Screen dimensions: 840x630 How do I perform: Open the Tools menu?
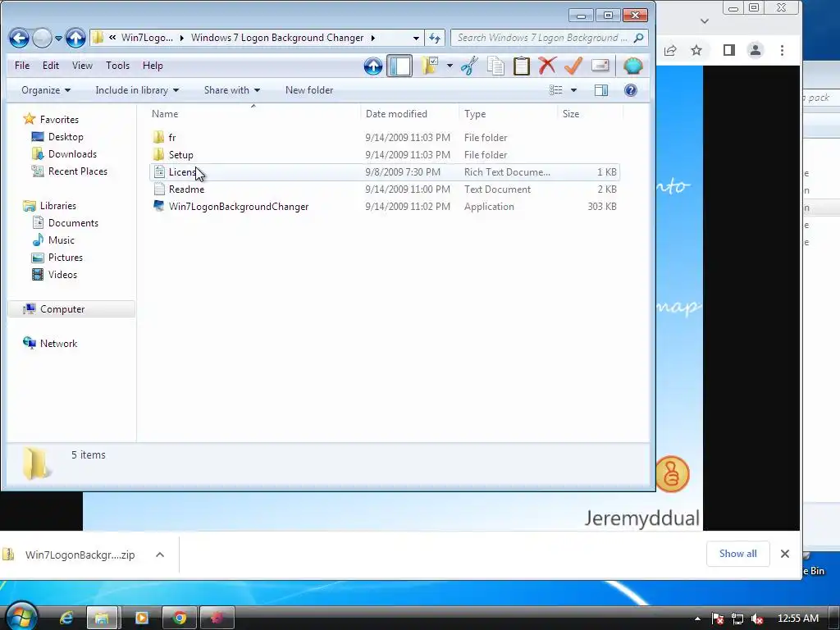pos(117,66)
